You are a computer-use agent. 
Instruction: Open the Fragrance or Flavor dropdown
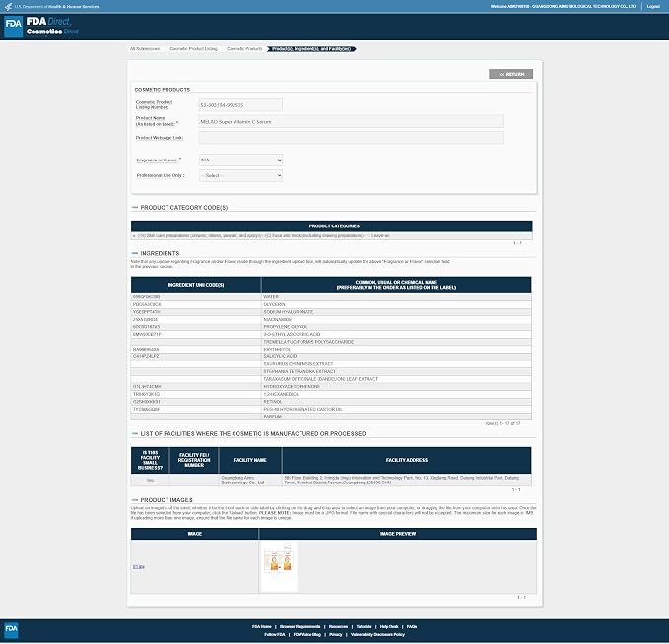coord(240,161)
